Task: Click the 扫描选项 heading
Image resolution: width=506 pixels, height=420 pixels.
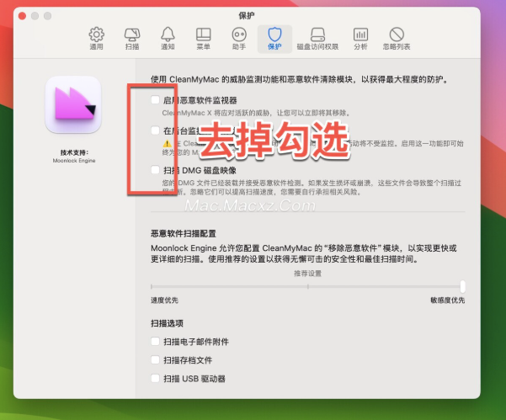Action: coord(167,323)
